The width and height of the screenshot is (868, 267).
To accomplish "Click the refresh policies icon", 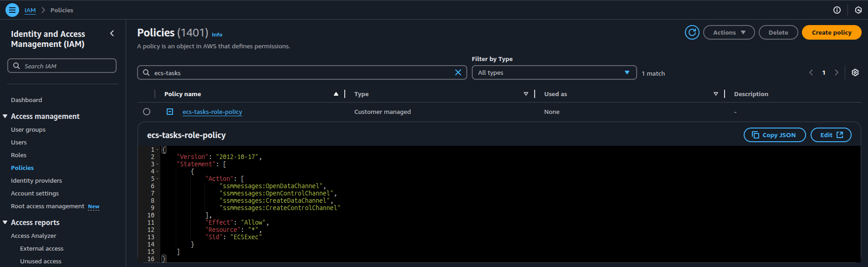I will click(x=692, y=32).
